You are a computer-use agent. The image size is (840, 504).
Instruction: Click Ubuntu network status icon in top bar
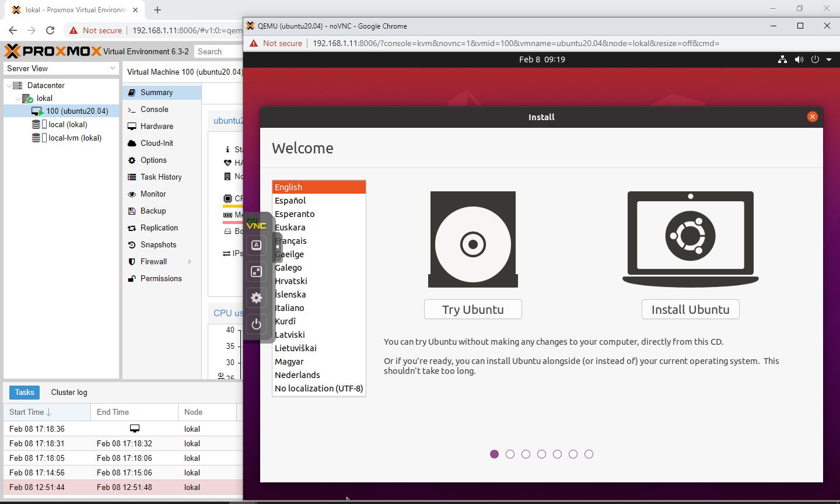point(782,60)
